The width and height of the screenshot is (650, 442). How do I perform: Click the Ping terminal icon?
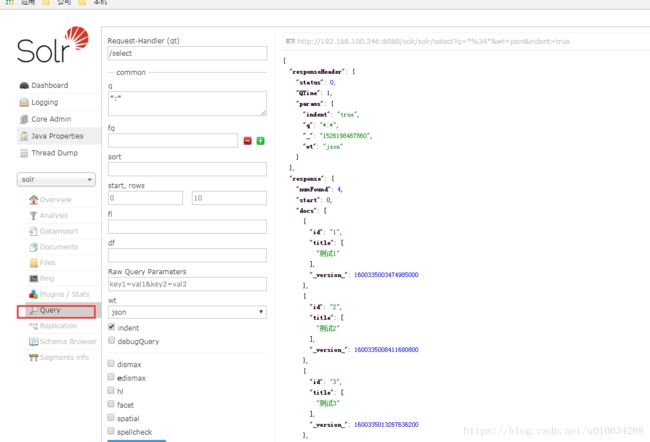pos(34,279)
